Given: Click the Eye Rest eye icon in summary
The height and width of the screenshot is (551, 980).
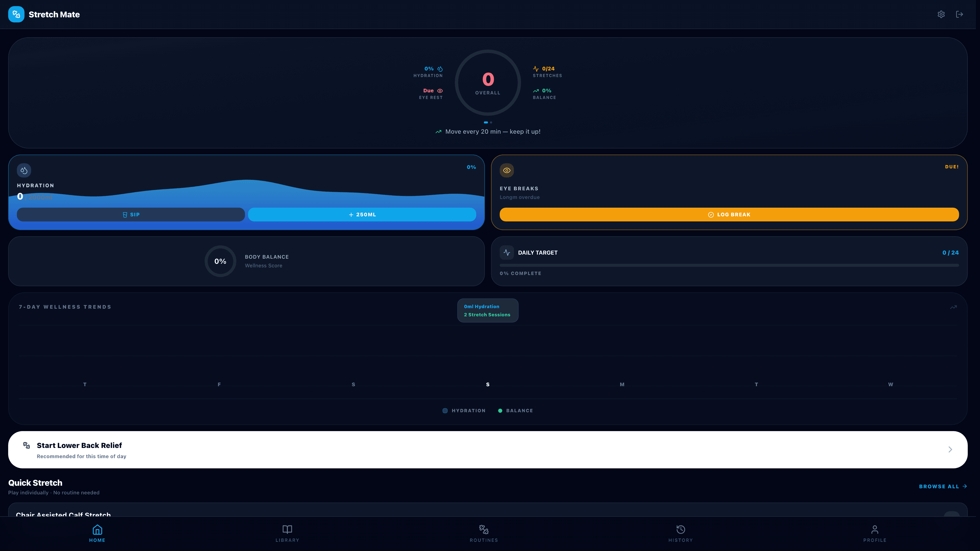Looking at the screenshot, I should click(x=440, y=91).
